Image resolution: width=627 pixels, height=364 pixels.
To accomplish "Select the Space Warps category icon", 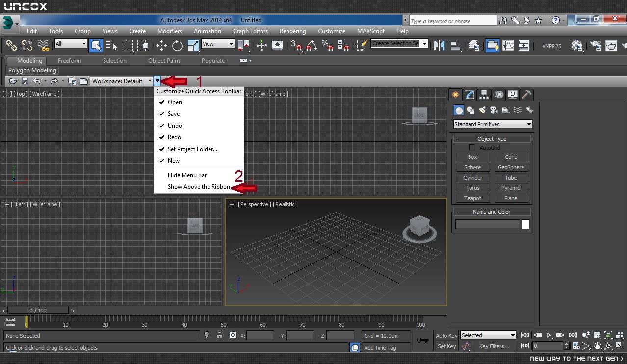I will tap(518, 110).
